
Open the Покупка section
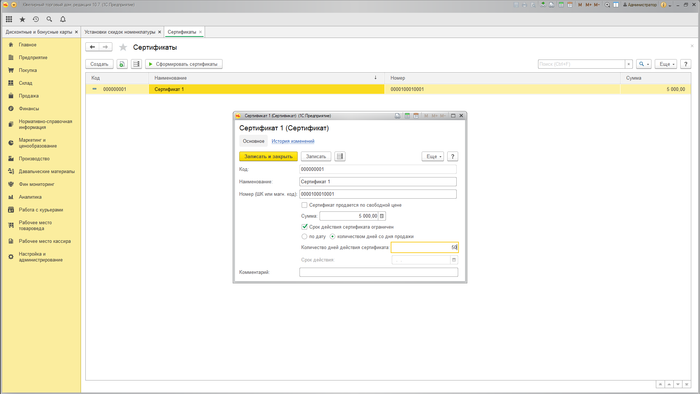[28, 70]
